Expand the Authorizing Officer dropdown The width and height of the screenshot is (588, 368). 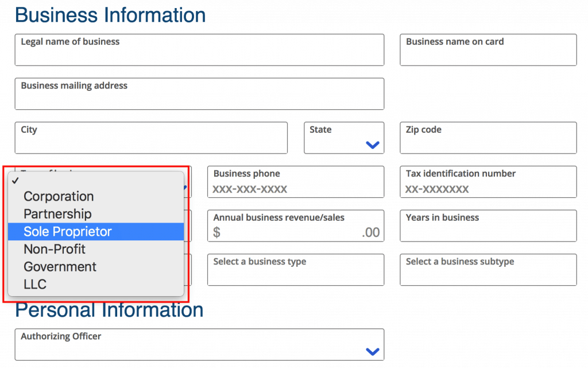point(199,345)
